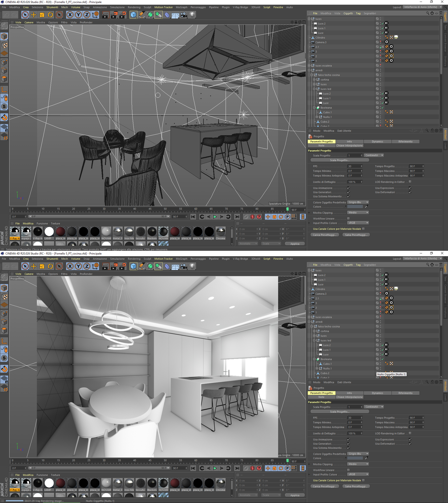
Task: Open the Centimetri unit dropdown in the upper window
Action: (374, 156)
